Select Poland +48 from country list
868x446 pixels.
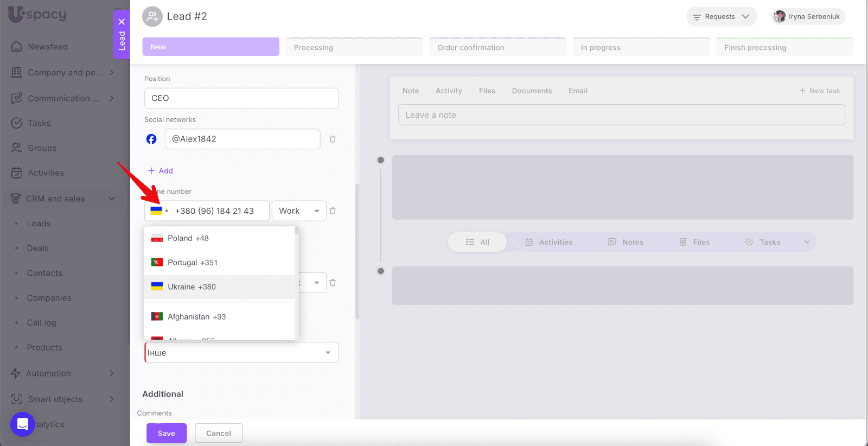(x=188, y=238)
